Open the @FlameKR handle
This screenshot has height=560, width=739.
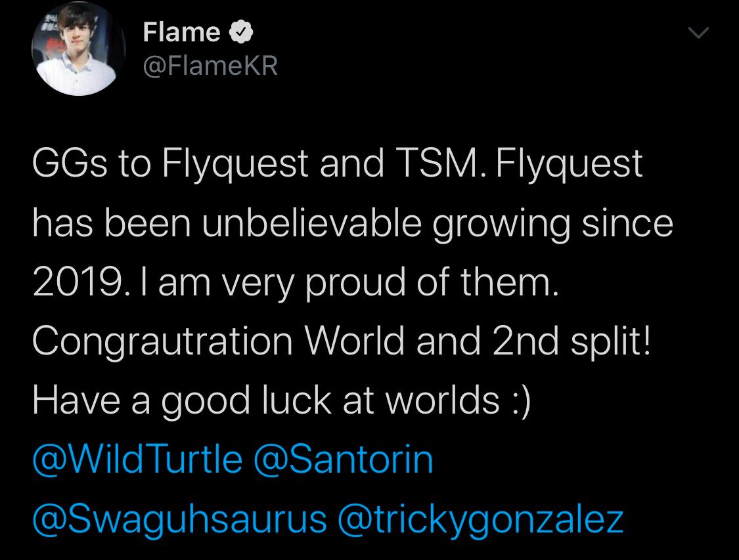(210, 66)
